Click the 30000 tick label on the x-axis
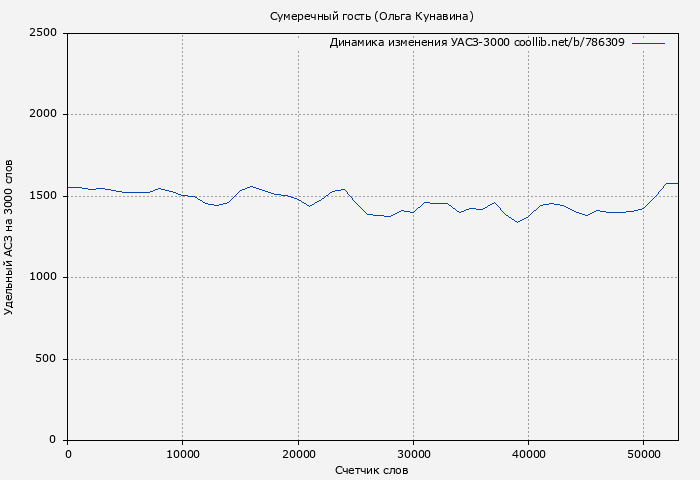This screenshot has height=480, width=700. (413, 454)
